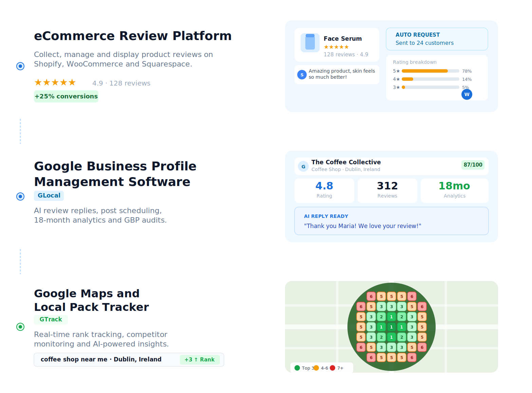Click the green Top 3 legend dot

coord(297,368)
